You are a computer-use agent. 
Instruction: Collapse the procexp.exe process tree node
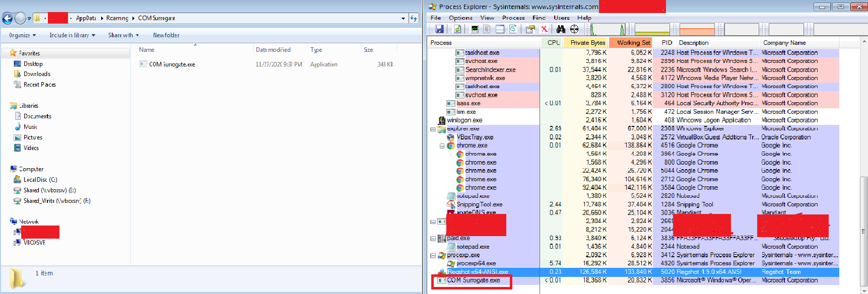[x=433, y=255]
